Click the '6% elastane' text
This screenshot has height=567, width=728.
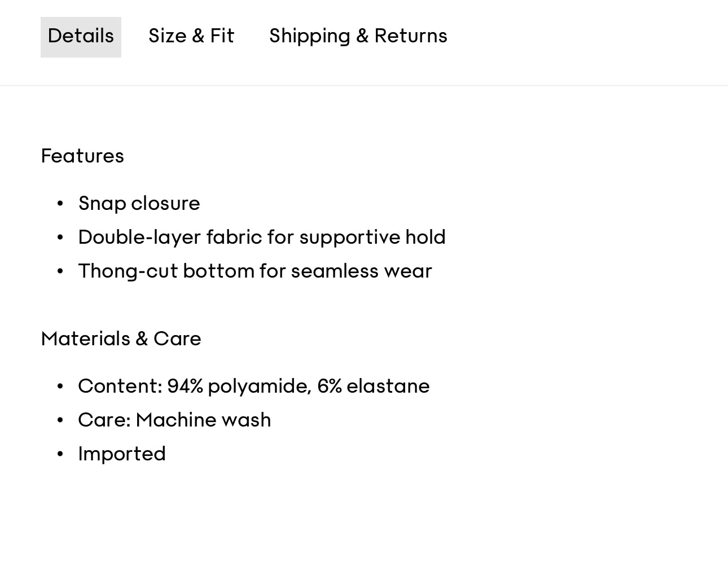point(373,386)
